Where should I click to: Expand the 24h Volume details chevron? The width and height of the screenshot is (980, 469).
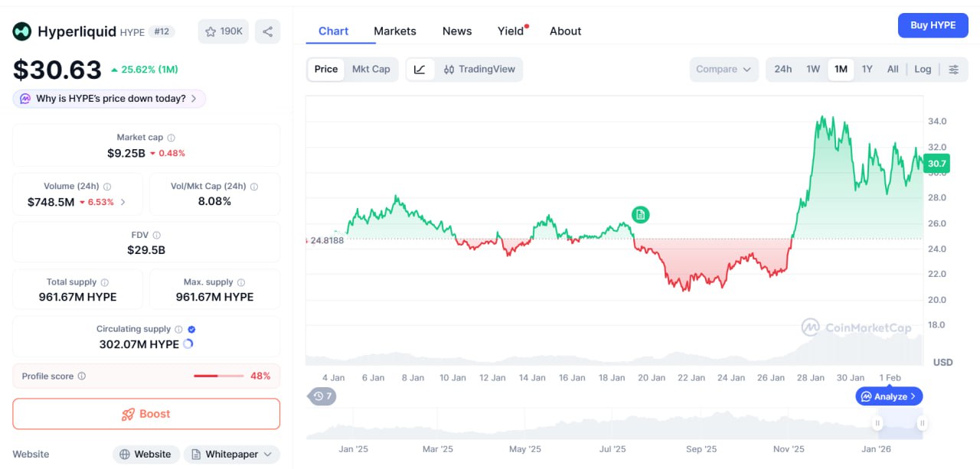[123, 203]
